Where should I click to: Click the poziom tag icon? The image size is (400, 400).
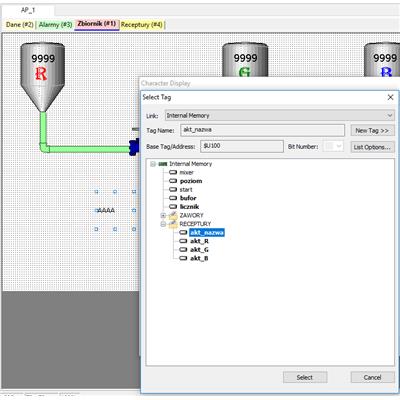(x=173, y=181)
